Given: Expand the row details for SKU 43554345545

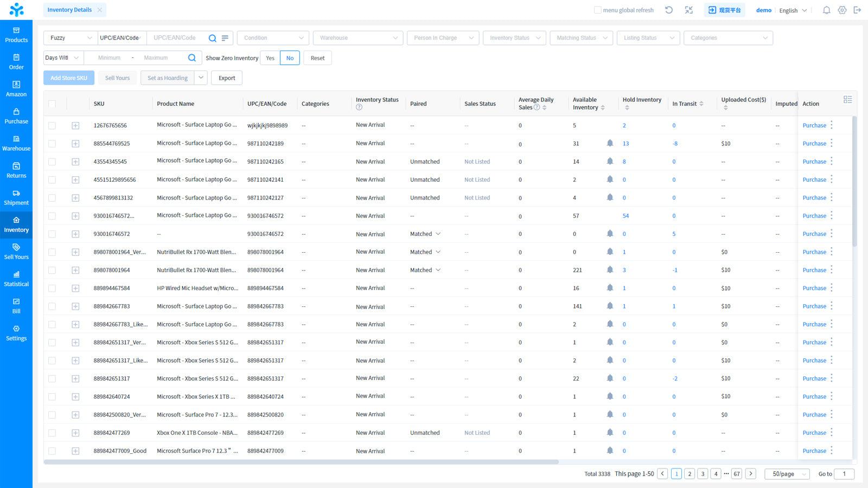Looking at the screenshot, I should pos(75,162).
